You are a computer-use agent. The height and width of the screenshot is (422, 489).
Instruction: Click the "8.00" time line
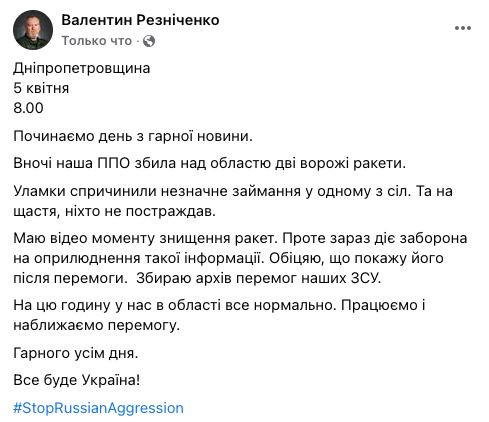coord(28,108)
